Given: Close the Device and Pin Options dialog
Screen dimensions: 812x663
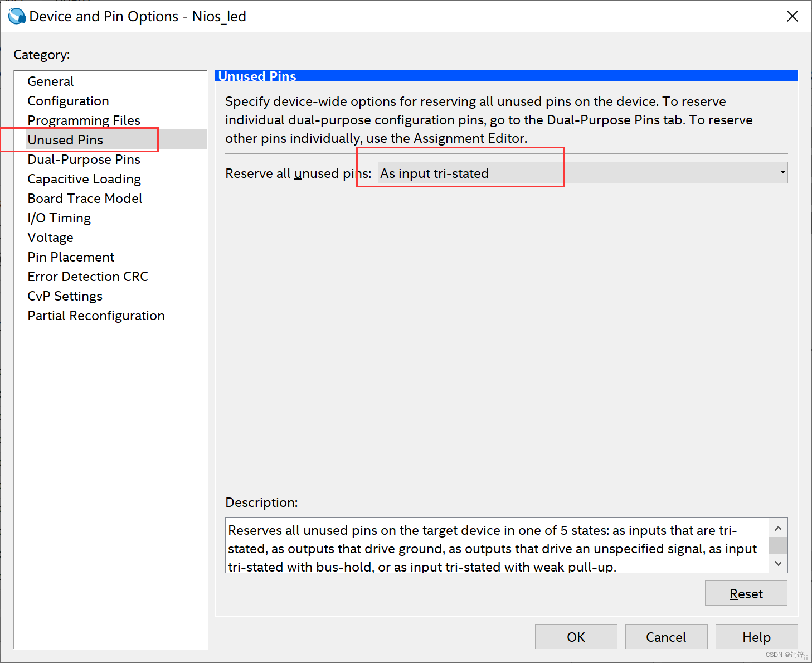Looking at the screenshot, I should click(x=792, y=16).
